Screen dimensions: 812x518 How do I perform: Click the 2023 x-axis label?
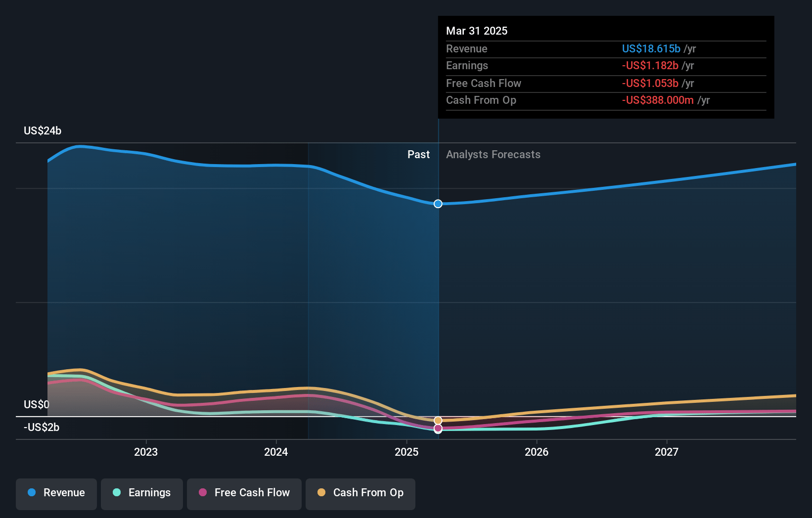pyautogui.click(x=146, y=452)
